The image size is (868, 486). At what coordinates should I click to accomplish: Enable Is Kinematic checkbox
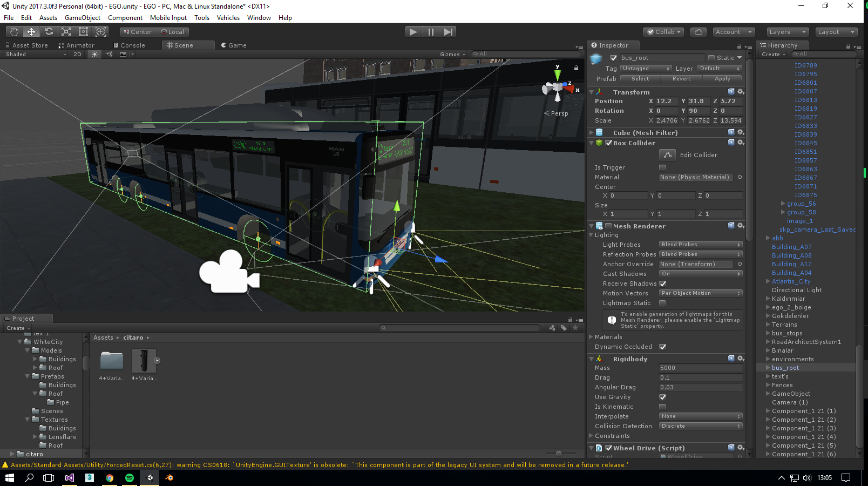point(662,407)
